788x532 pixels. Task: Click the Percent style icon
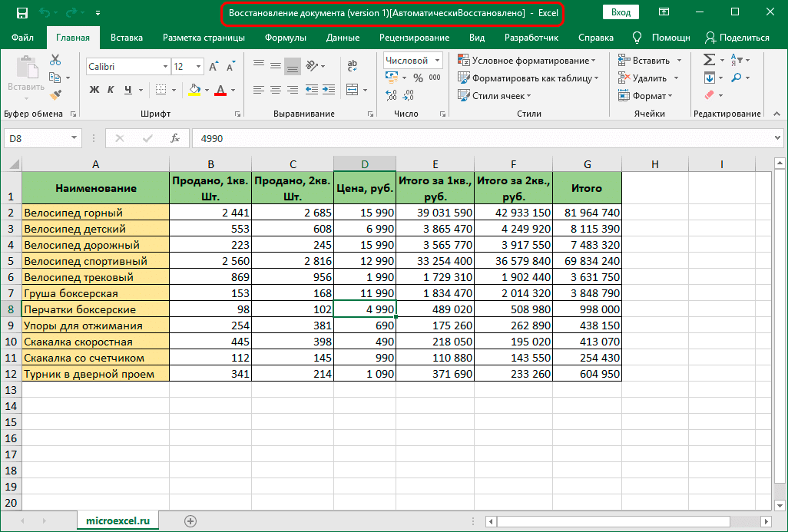(x=418, y=78)
